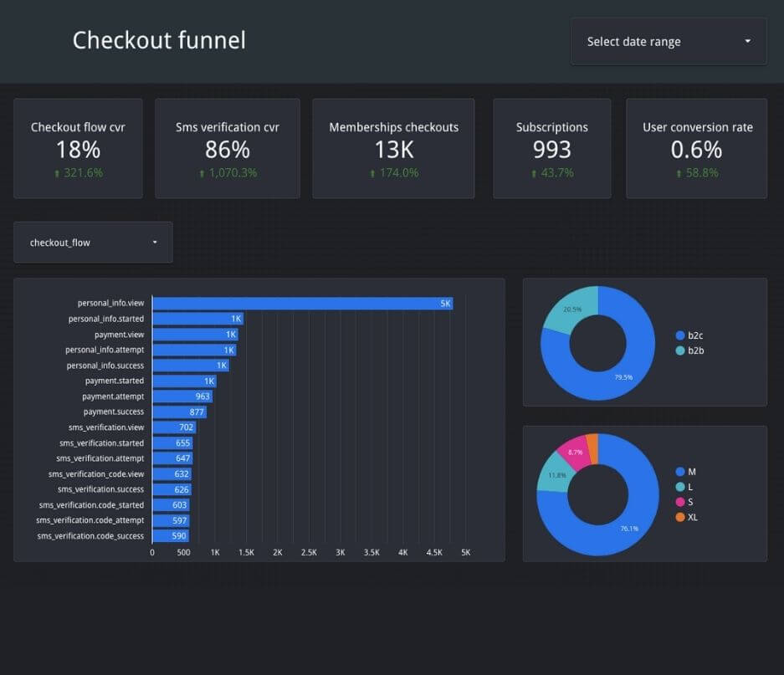
Task: Select the Checkout flow cvr scorecard value 18%
Action: pyautogui.click(x=78, y=150)
